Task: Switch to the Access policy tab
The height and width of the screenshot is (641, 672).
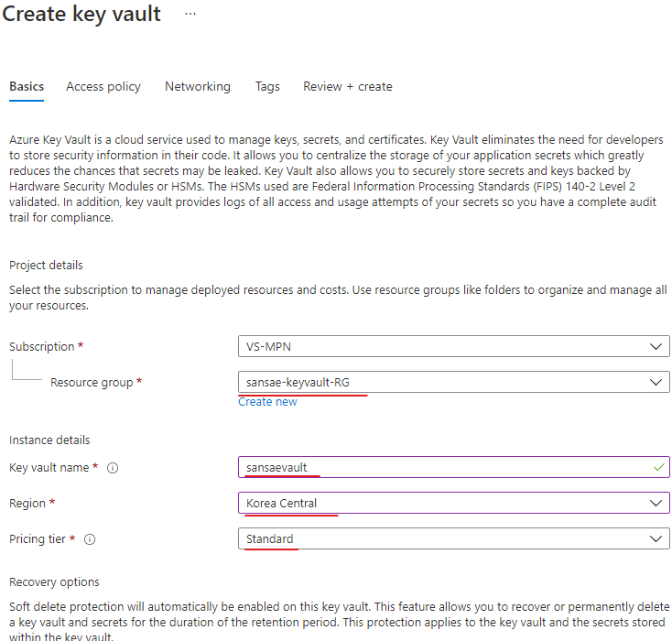Action: [103, 87]
